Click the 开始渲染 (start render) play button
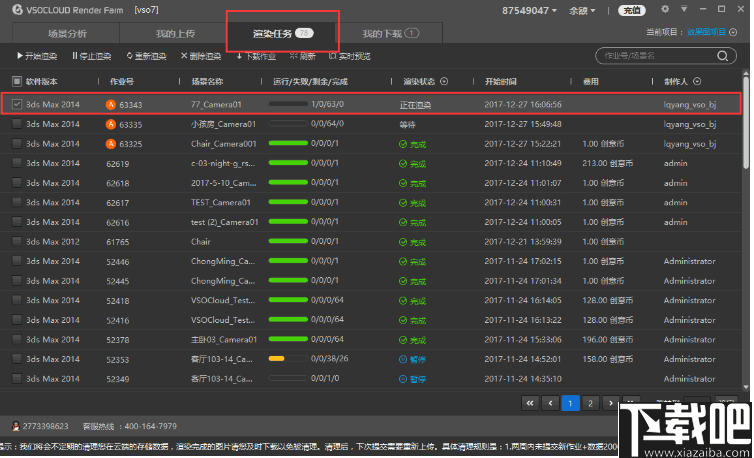This screenshot has width=754, height=458. 37,56
